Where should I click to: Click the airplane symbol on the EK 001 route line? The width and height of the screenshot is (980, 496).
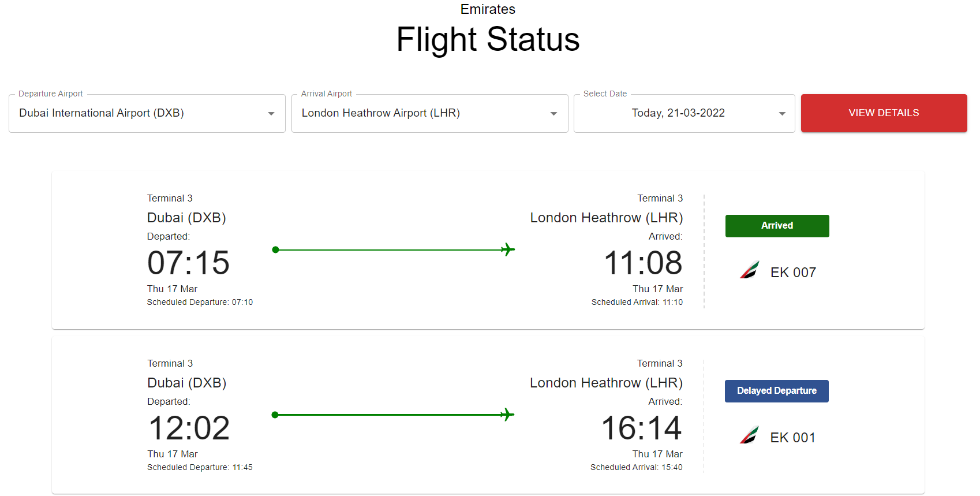(508, 414)
